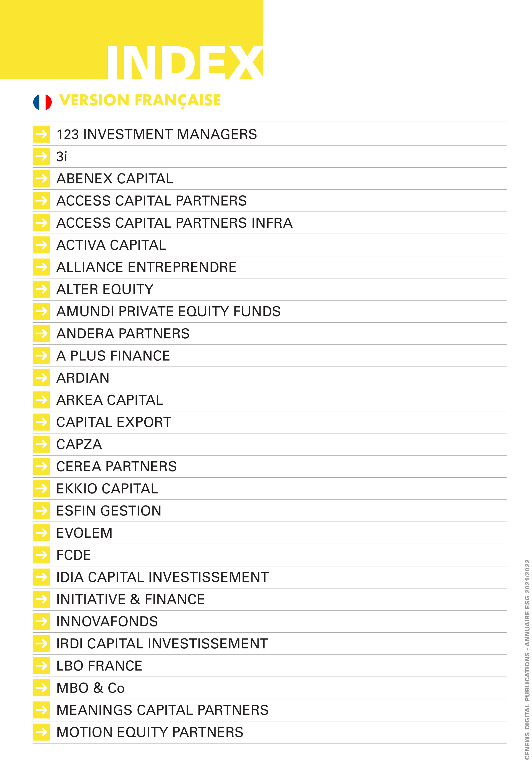
Task: Click arrow icon beside MBO & Co
Action: coord(41,688)
